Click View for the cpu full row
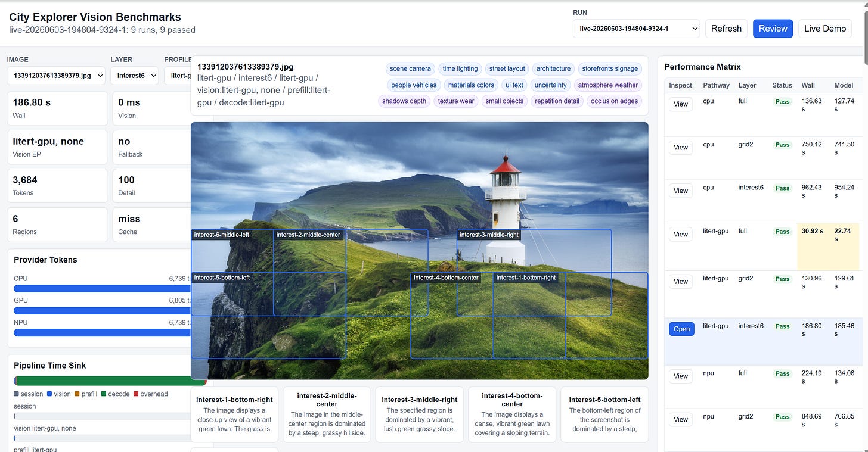The width and height of the screenshot is (868, 452). tap(681, 104)
